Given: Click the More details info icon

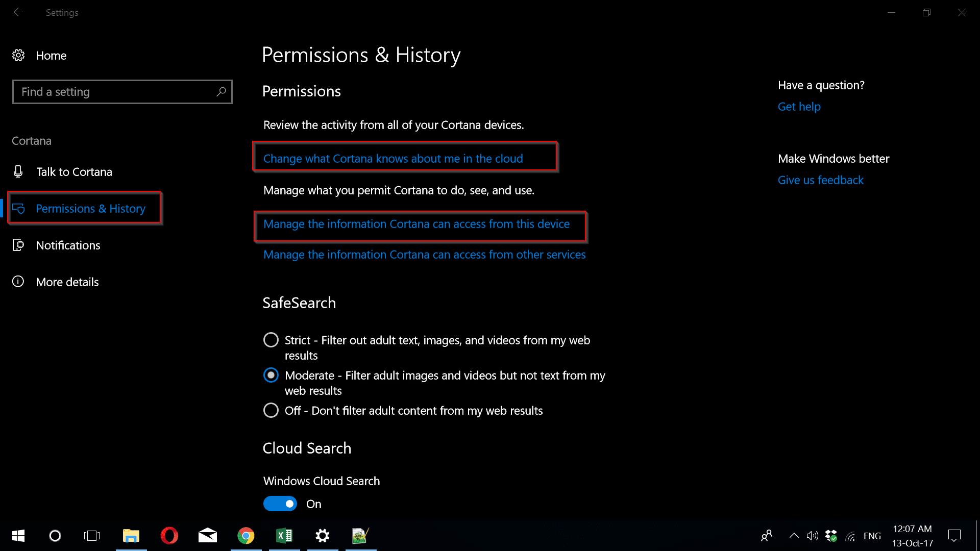Looking at the screenshot, I should tap(18, 282).
